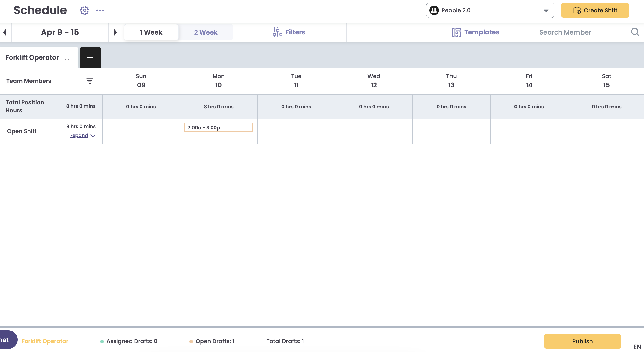Click the Create Shift button
Image resolution: width=644 pixels, height=352 pixels.
[595, 10]
